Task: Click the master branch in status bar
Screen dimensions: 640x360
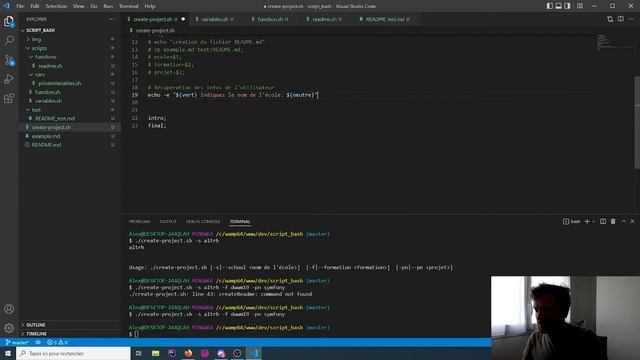Action: (17, 342)
